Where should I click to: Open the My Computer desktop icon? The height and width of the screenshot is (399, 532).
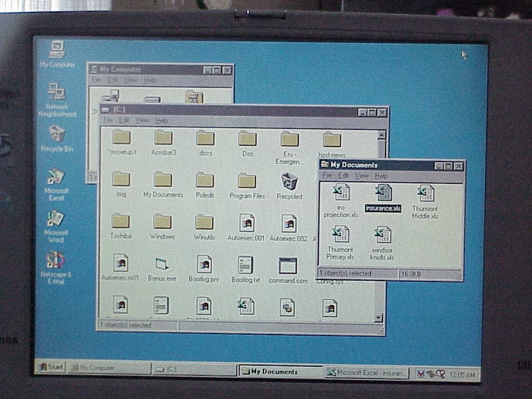[x=57, y=54]
